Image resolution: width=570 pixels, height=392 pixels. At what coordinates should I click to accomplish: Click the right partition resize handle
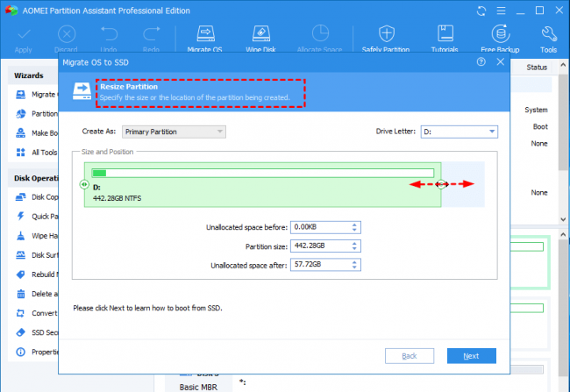(x=441, y=184)
